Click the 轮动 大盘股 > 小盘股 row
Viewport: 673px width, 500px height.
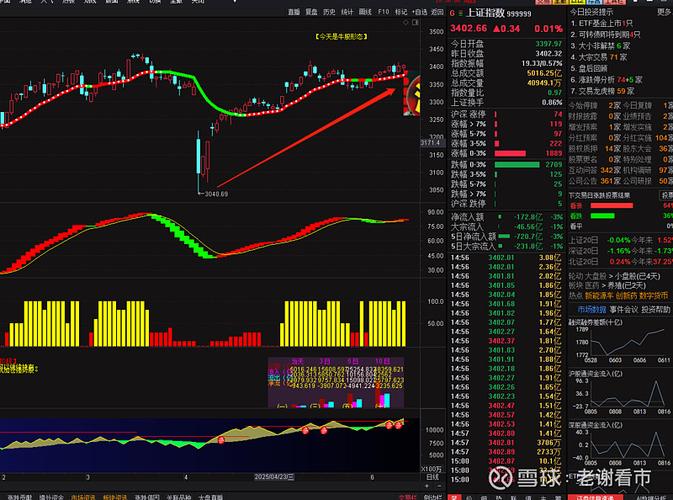[x=614, y=276]
